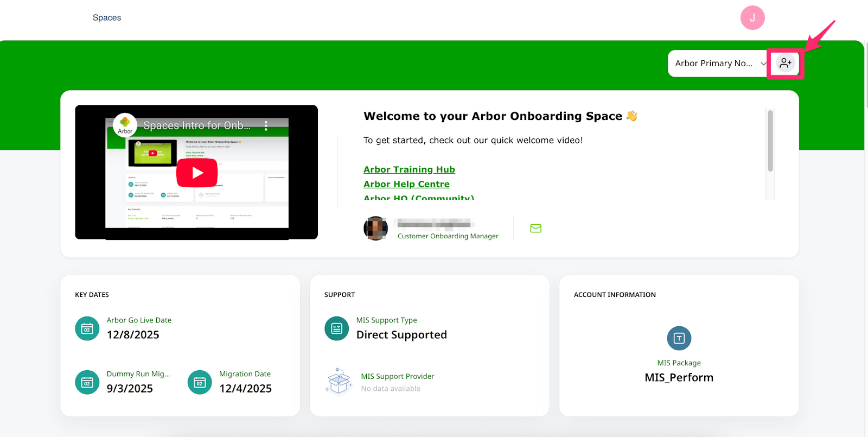The width and height of the screenshot is (868, 437).
Task: Click the MIS Support Provider box icon
Action: point(339,381)
